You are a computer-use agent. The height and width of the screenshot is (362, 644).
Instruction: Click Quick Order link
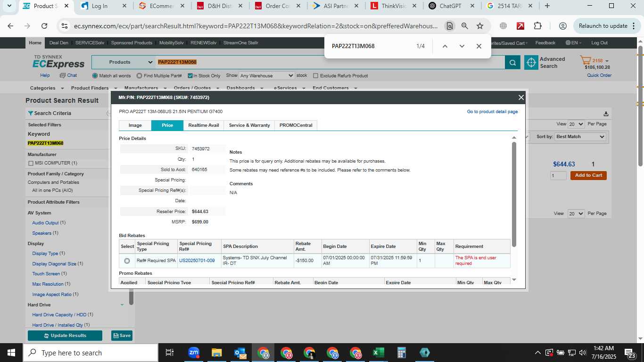[x=599, y=75]
